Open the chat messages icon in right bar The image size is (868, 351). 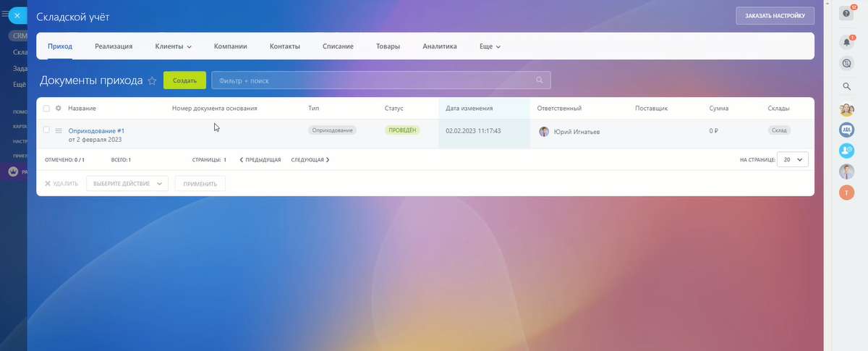(847, 64)
